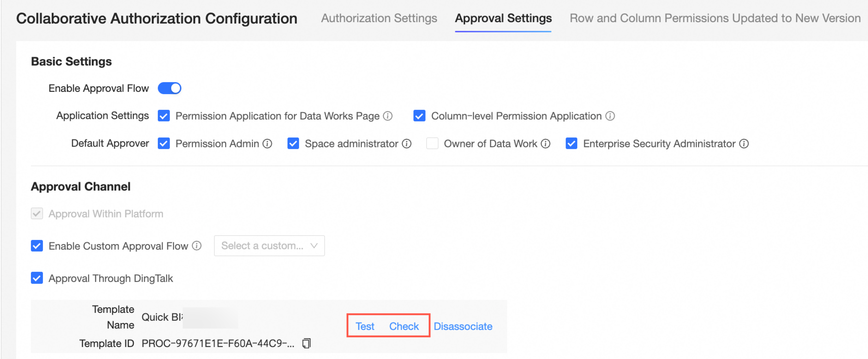This screenshot has width=868, height=359.
Task: Click info icon beside Permission Application for Data Works Page
Action: pos(388,116)
